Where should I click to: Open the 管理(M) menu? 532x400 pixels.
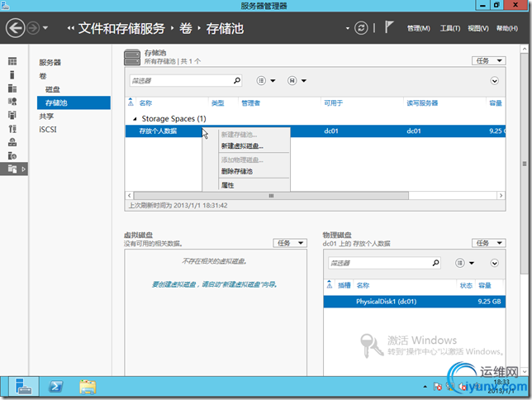coord(418,29)
